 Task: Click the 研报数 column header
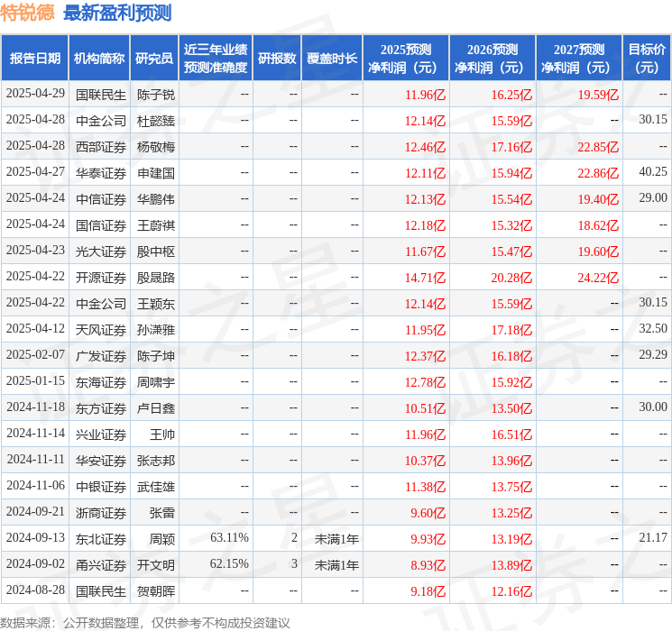pos(277,59)
